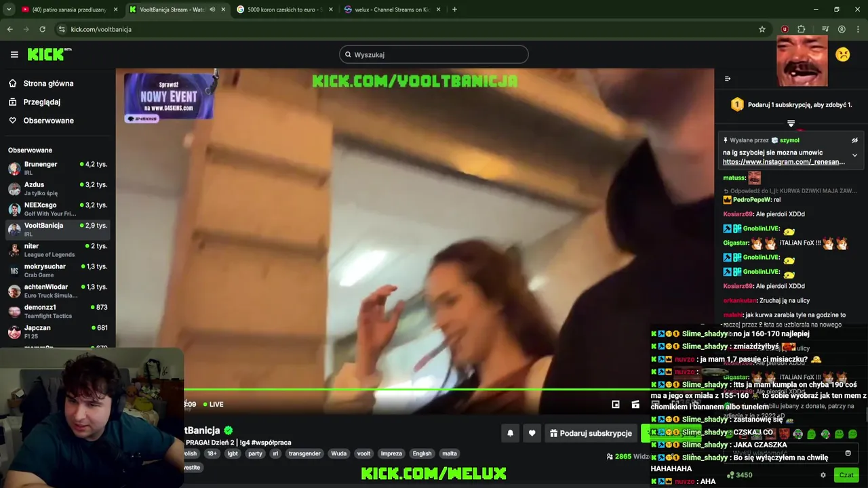Open demonzz1 Teamfight Tactics channel

point(58,311)
